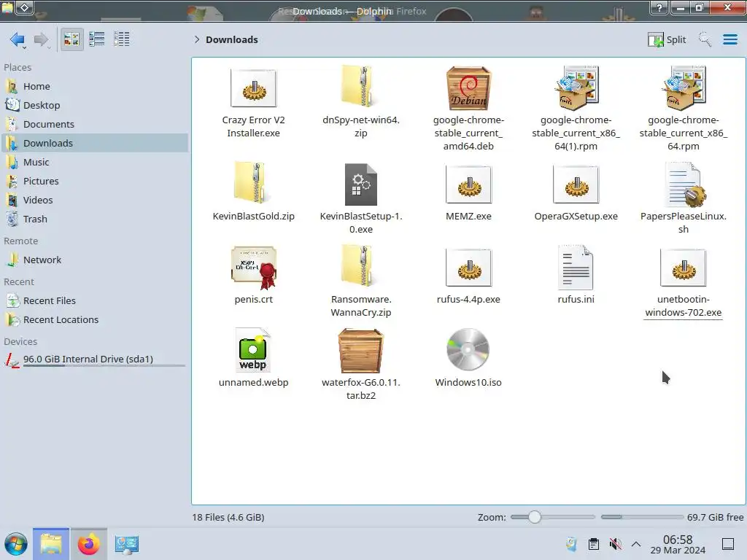Open Recent Locations
Image resolution: width=747 pixels, height=560 pixels.
94,320
